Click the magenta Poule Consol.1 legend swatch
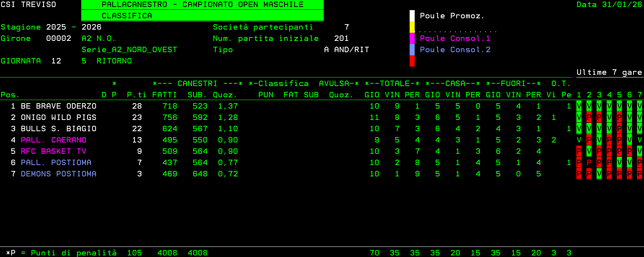The width and height of the screenshot is (644, 257). click(x=412, y=38)
